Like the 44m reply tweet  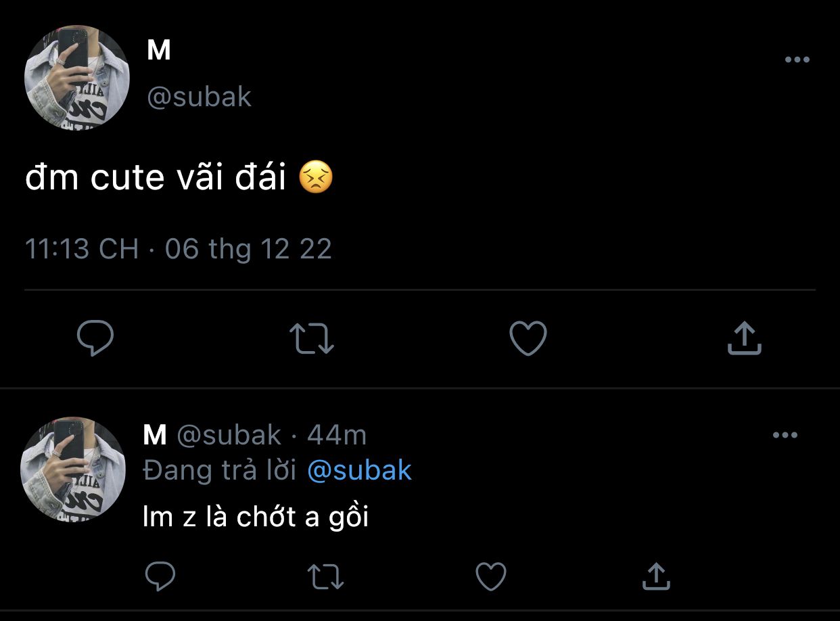click(491, 577)
